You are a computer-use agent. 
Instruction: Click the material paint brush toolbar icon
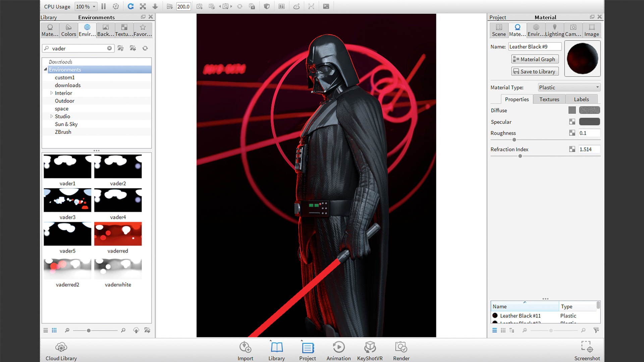coord(297,6)
